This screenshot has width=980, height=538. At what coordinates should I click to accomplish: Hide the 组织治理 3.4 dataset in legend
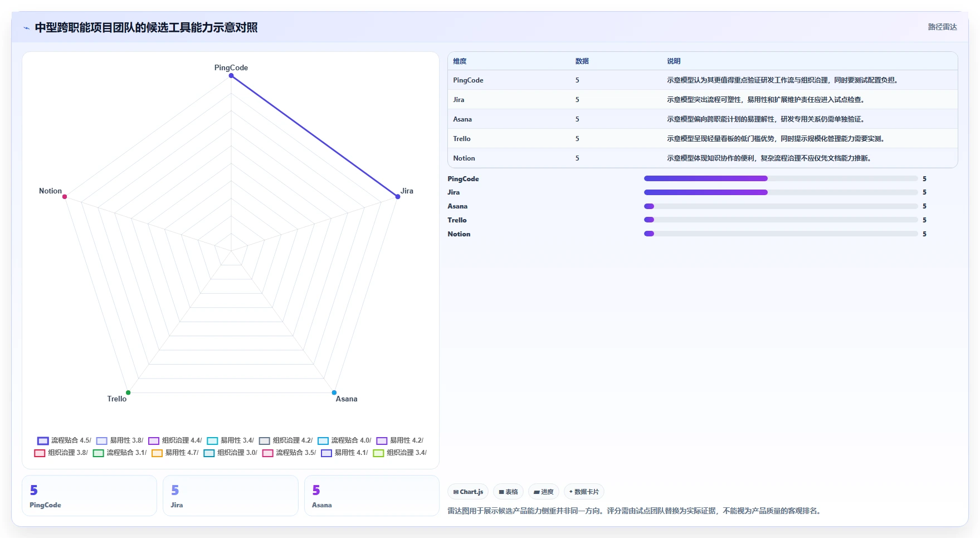click(x=400, y=453)
